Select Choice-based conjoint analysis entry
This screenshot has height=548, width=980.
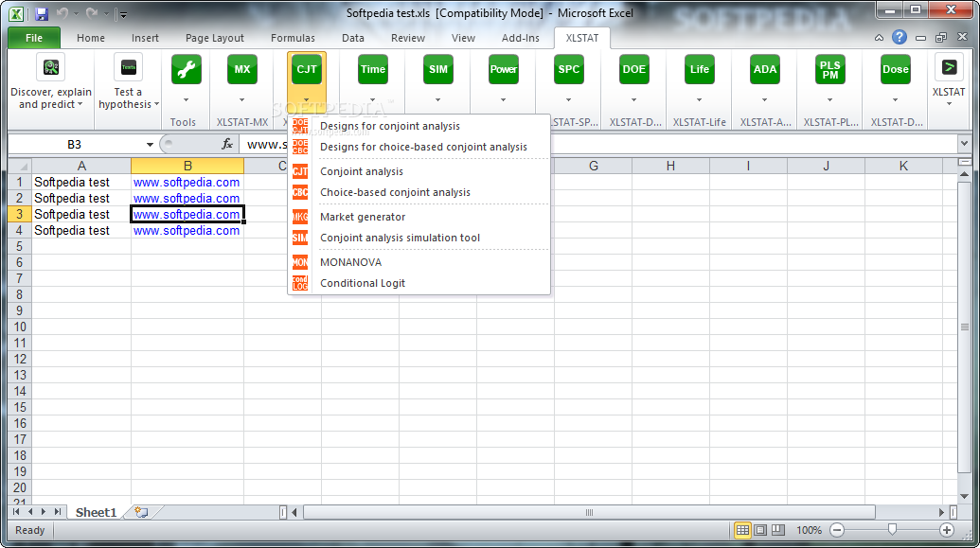tap(419, 192)
